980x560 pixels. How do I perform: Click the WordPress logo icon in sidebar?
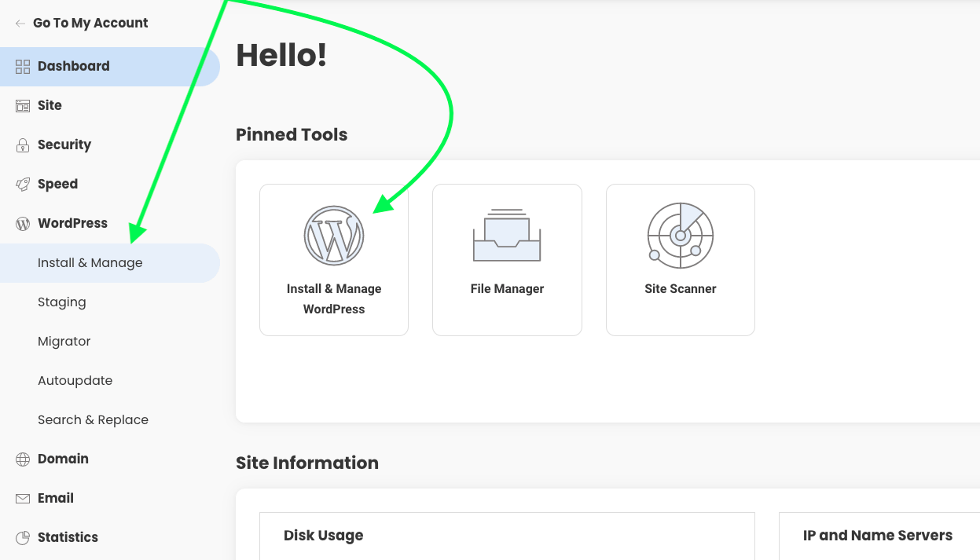[23, 224]
